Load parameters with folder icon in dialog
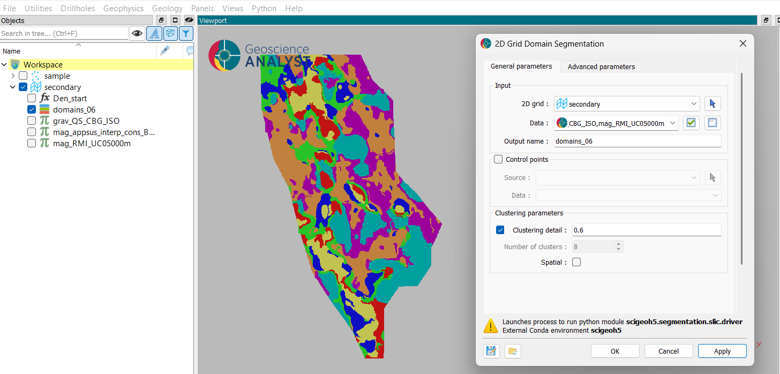Viewport: 780px width, 374px height. coord(512,351)
